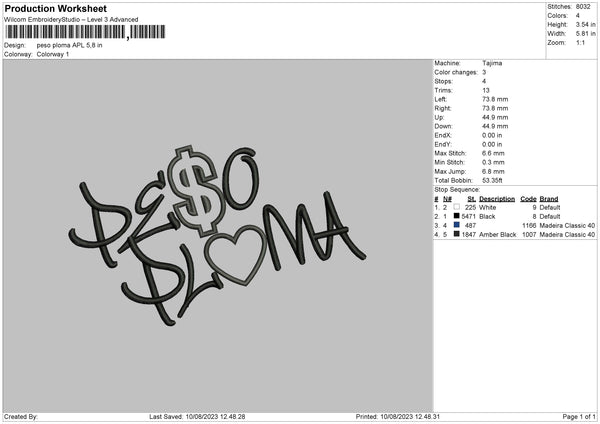Click the height value '3.54 in'
The image size is (600, 424).
click(x=585, y=24)
